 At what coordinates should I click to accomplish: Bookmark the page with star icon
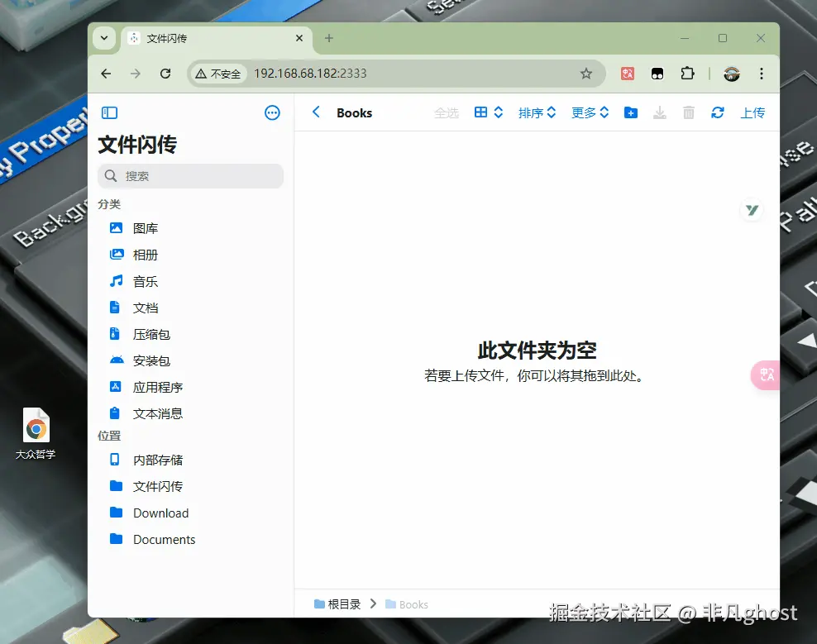pyautogui.click(x=586, y=74)
